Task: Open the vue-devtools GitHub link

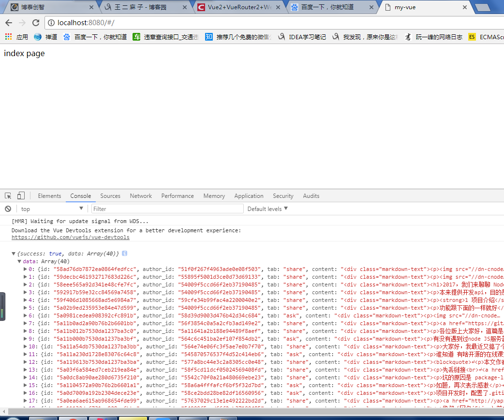Action: click(x=70, y=238)
